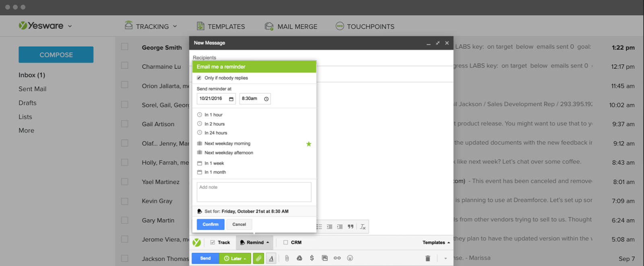Select the Charmaine Lu email checkbox
Viewport: 644px width, 266px height.
click(x=125, y=65)
